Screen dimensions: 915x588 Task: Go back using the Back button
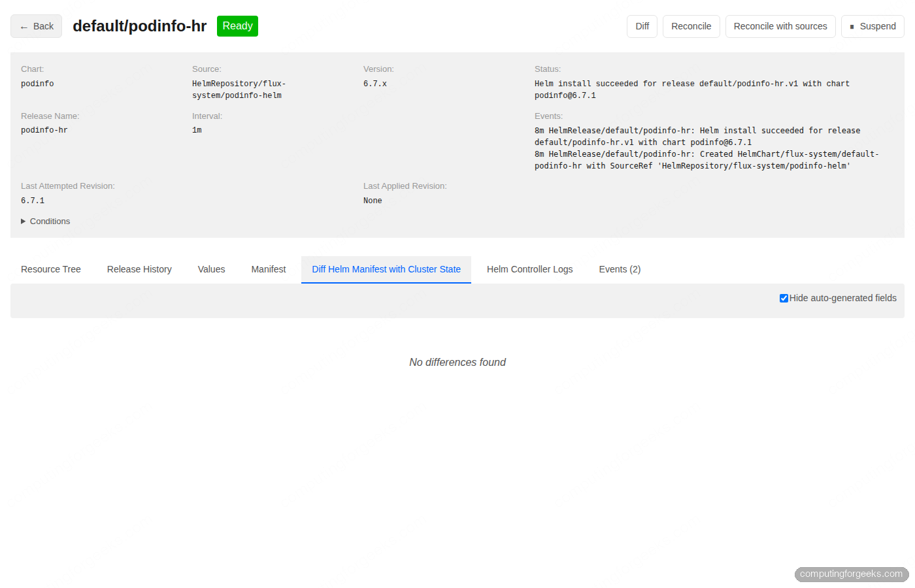(36, 26)
